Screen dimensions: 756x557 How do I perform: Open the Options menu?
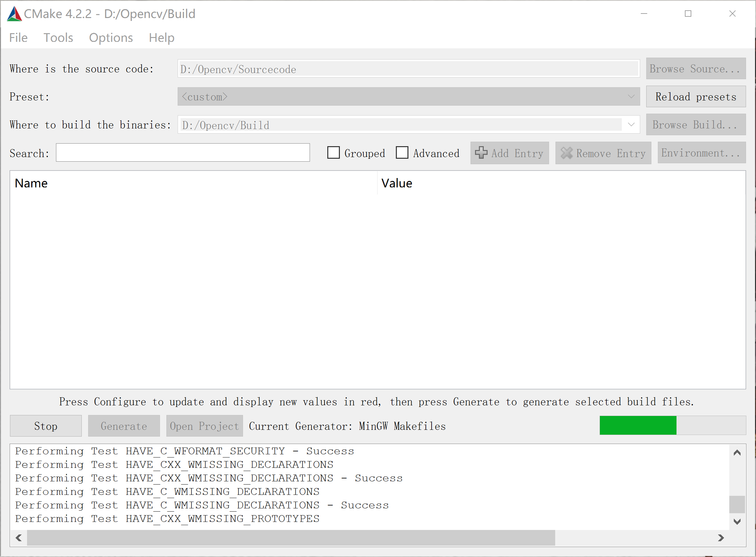coord(111,38)
